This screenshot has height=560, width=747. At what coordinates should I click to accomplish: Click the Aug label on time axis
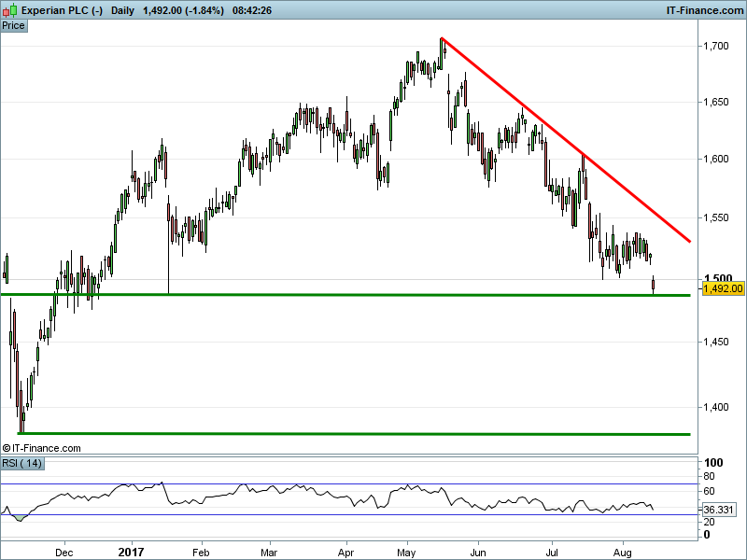(622, 553)
